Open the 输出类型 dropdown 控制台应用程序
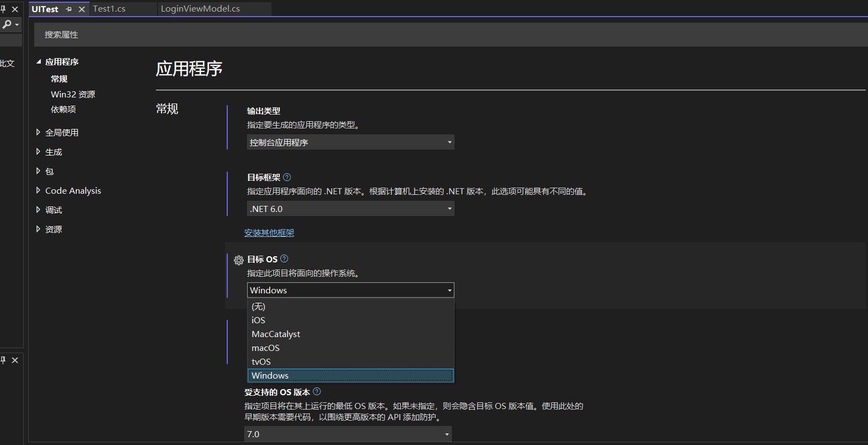 tap(351, 142)
